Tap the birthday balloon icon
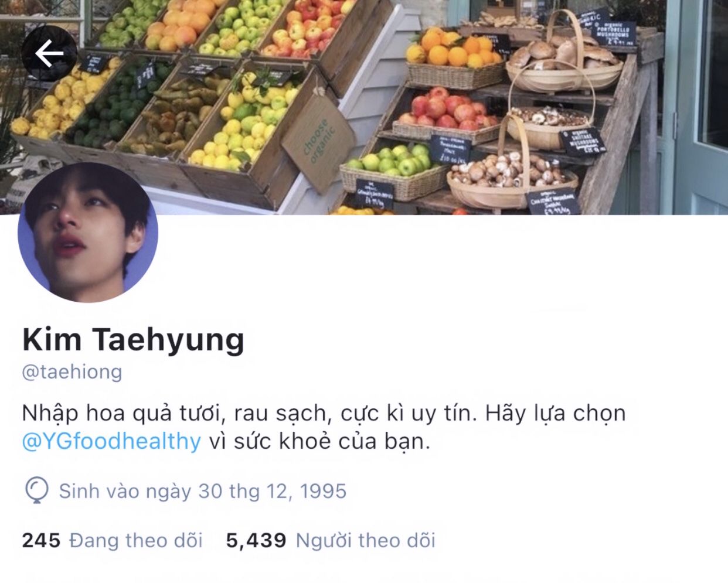This screenshot has height=583, width=728. pyautogui.click(x=36, y=490)
